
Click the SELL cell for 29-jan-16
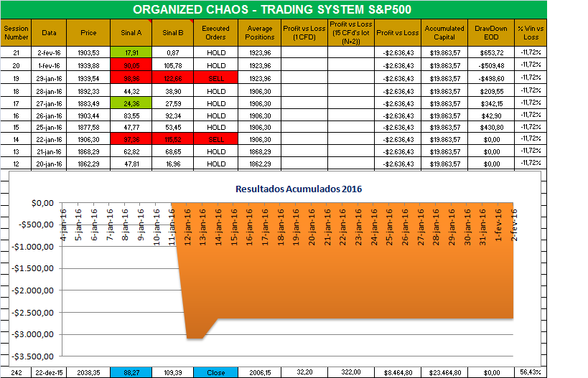tap(215, 78)
